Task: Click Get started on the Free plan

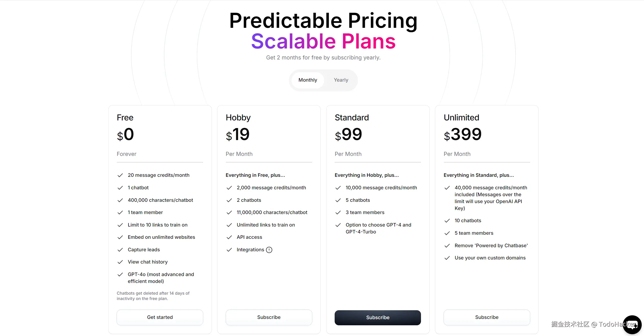Action: pos(160,317)
